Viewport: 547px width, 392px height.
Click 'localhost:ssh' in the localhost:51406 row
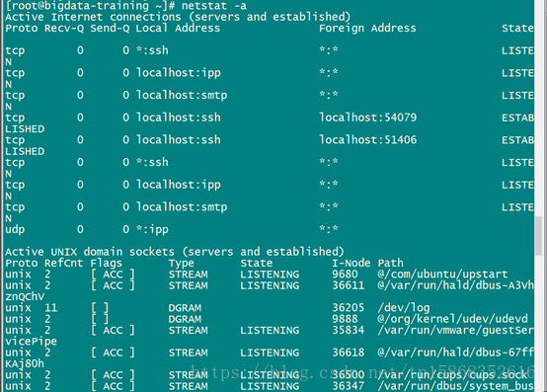pos(179,140)
